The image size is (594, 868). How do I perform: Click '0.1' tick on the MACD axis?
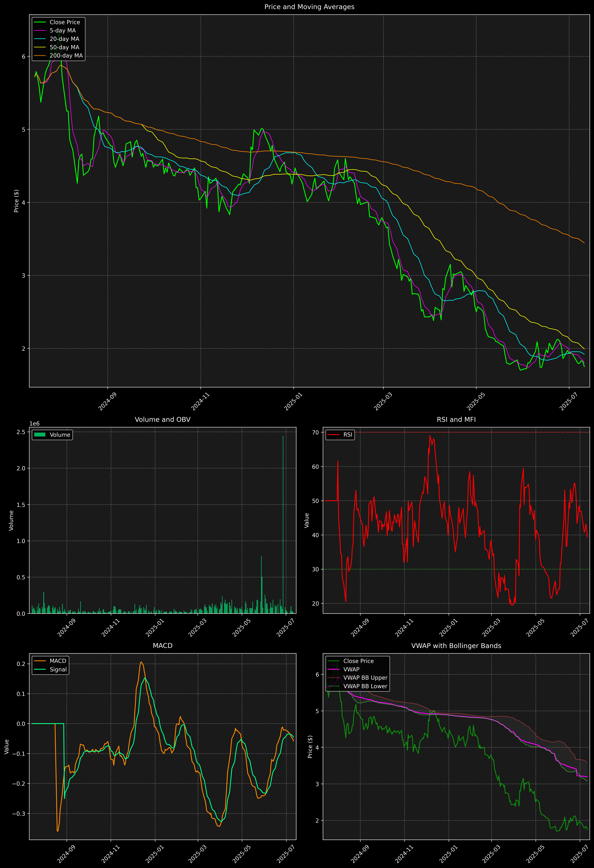tap(21, 694)
